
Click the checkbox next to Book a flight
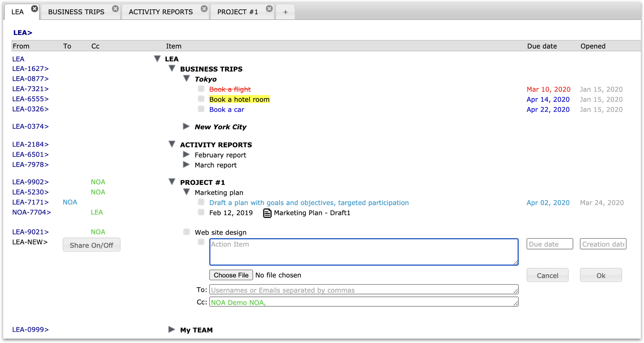click(201, 89)
